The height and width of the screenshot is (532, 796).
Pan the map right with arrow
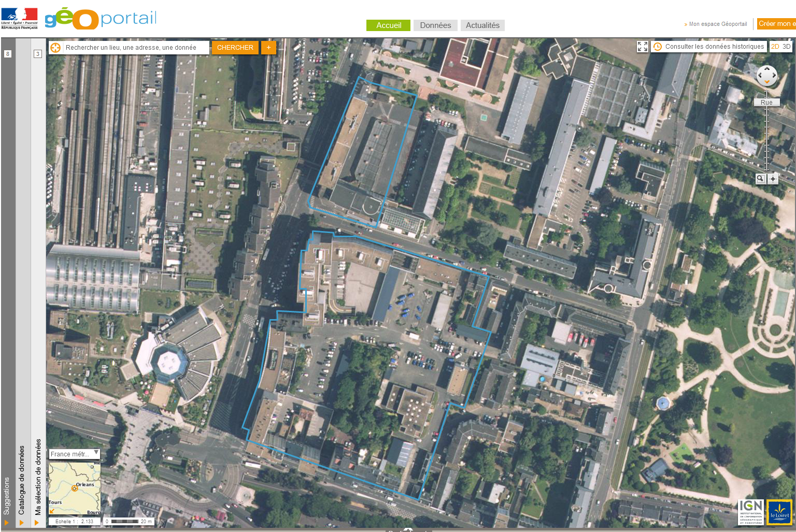click(x=774, y=76)
